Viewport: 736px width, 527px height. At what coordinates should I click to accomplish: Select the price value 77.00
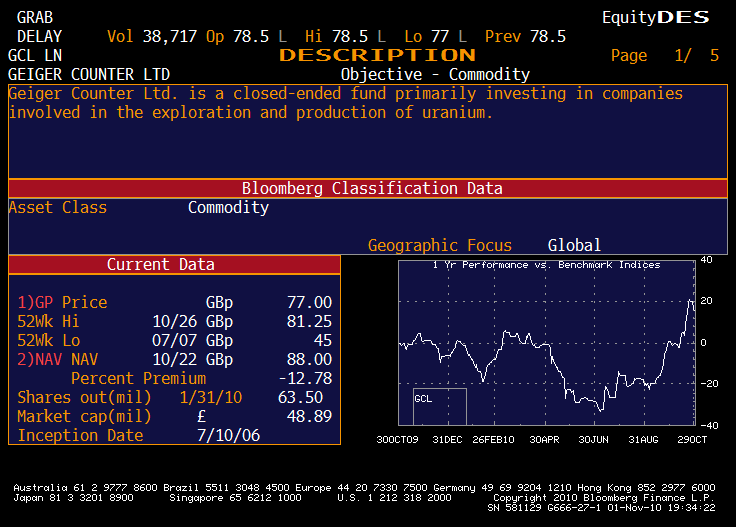309,303
